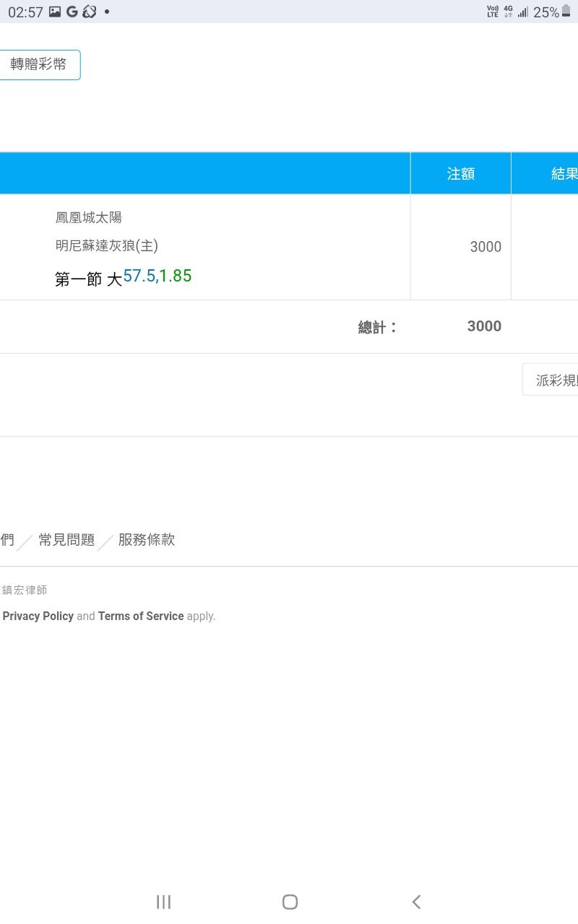
Task: Tap the Google G notification icon
Action: pyautogui.click(x=72, y=12)
